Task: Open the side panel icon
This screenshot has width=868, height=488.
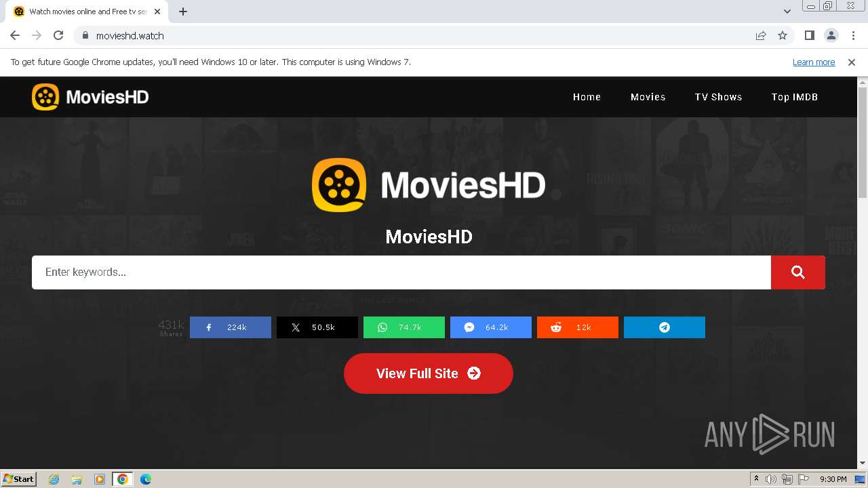Action: 809,35
